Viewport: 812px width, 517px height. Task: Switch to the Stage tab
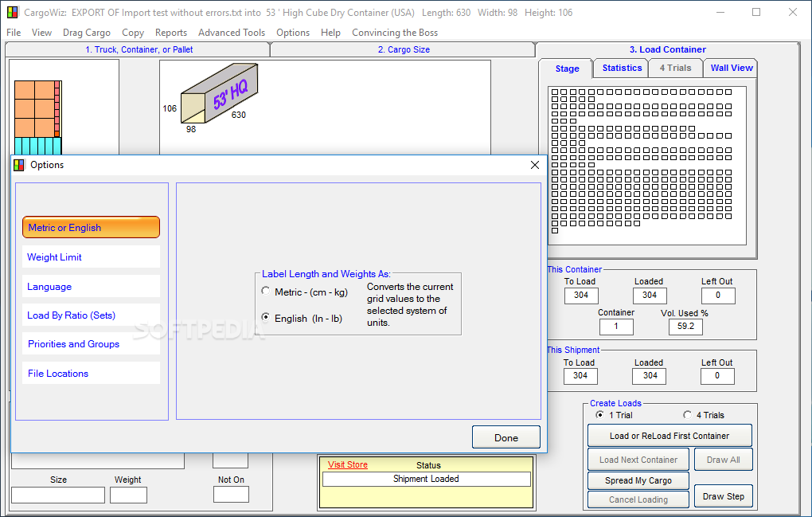(567, 69)
